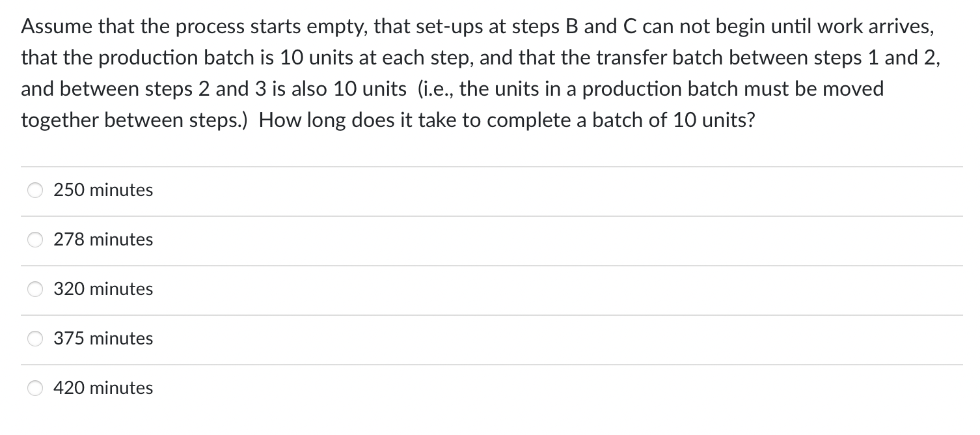Click the 250 minutes answer label
Viewport: 980px width, 435px height.
pyautogui.click(x=103, y=190)
